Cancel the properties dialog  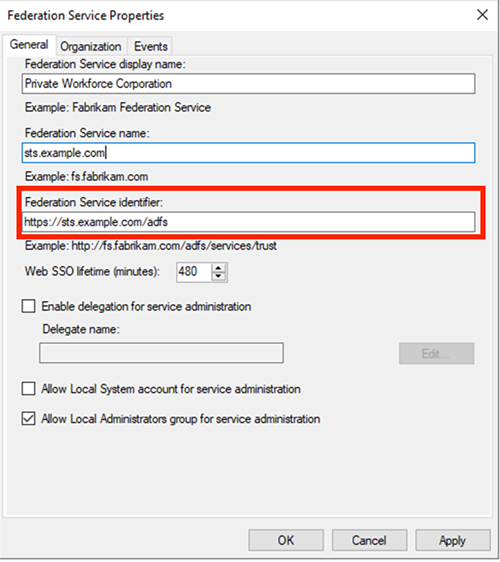pyautogui.click(x=369, y=540)
